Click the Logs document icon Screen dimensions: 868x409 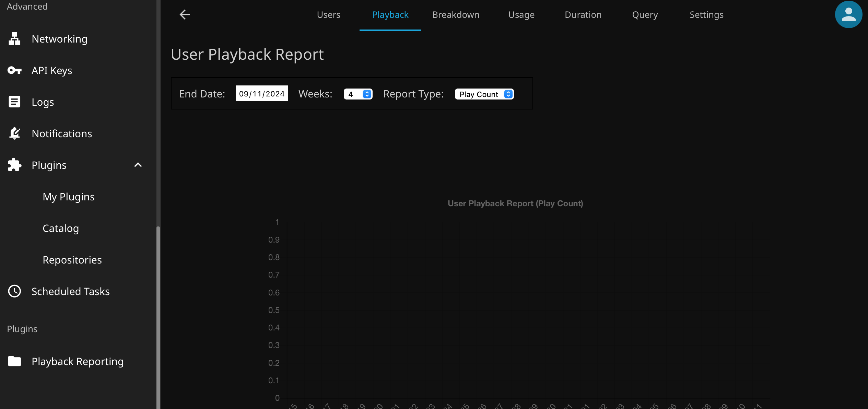coord(14,102)
